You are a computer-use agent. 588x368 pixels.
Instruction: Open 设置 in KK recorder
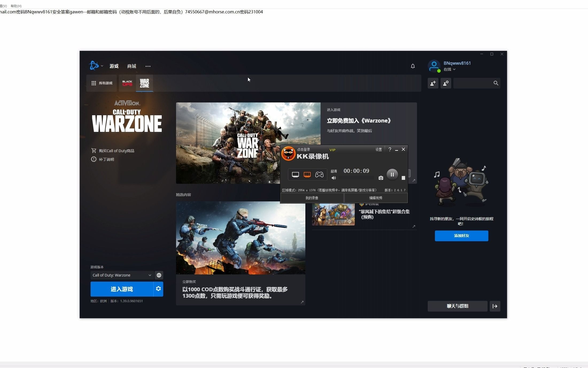tap(379, 150)
